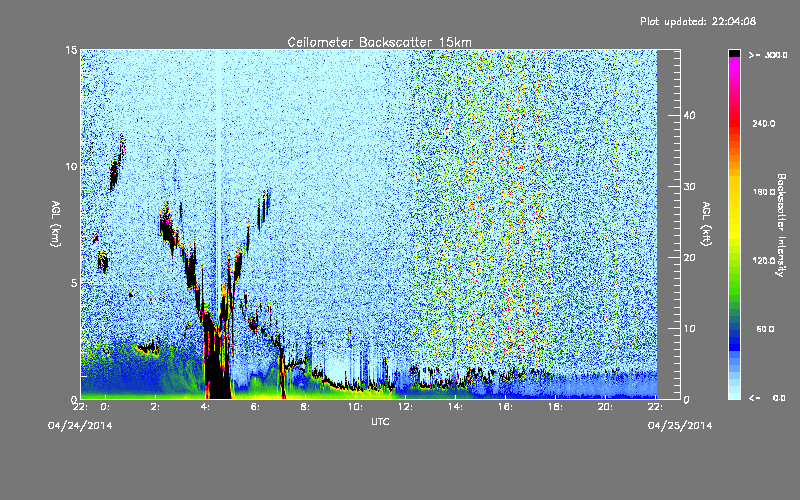Click the "AGL (km)" left axis label

point(56,224)
